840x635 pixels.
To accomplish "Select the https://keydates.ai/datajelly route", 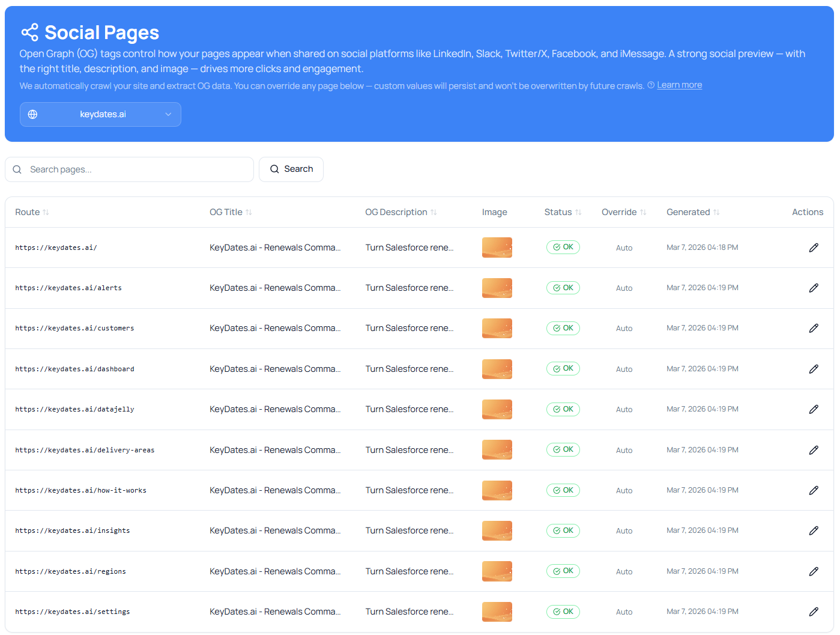I will (74, 409).
